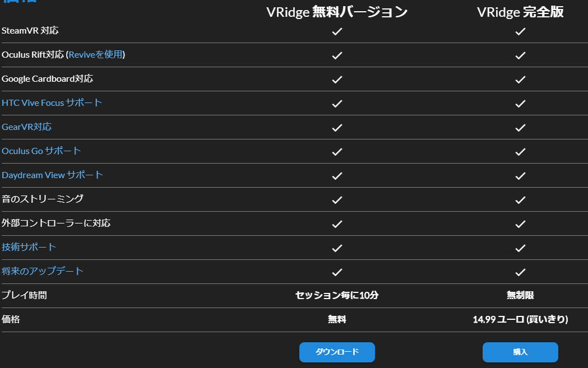The width and height of the screenshot is (588, 368).
Task: Click the SteamVR checkmark in 無料バージョン column
Action: 337,31
